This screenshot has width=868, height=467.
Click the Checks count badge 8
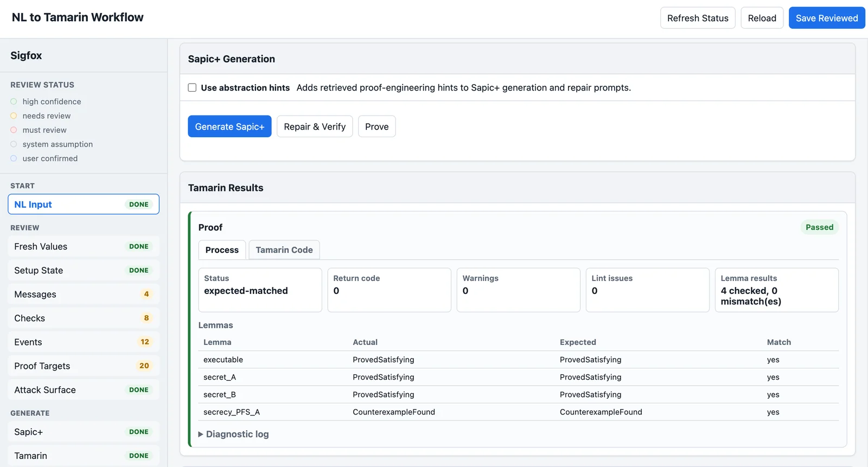click(146, 318)
